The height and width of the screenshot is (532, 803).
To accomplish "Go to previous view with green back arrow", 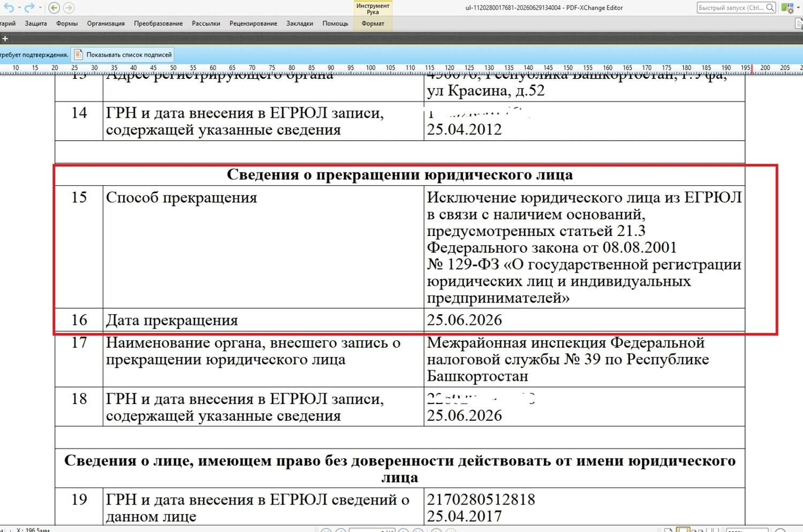I will click(x=54, y=7).
